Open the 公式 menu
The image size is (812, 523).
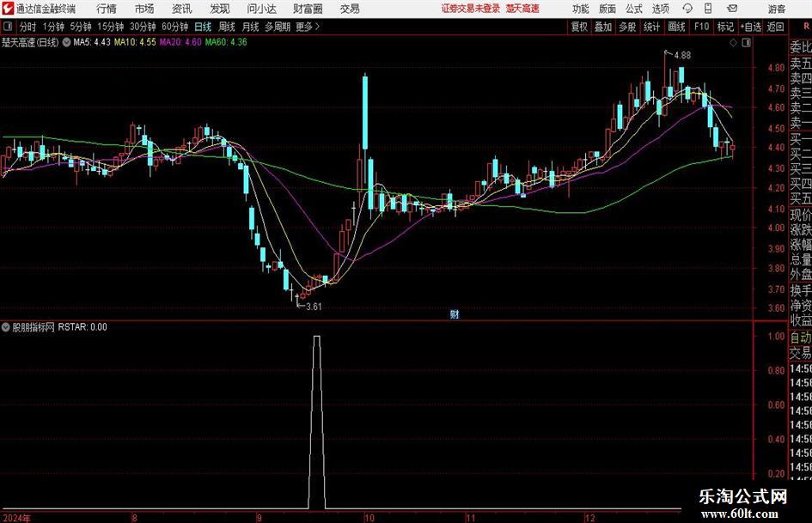(x=634, y=9)
